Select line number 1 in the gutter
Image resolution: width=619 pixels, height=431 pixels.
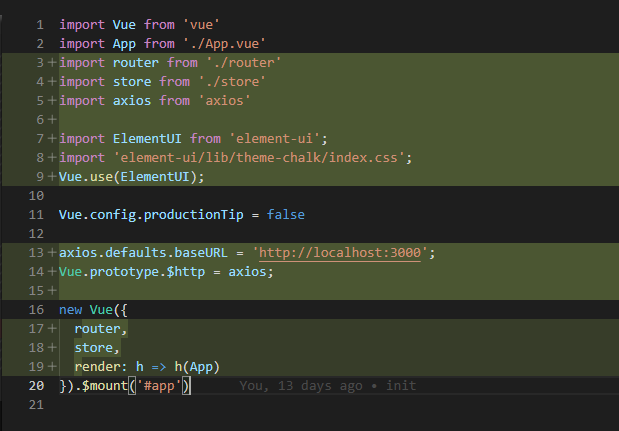pos(38,24)
